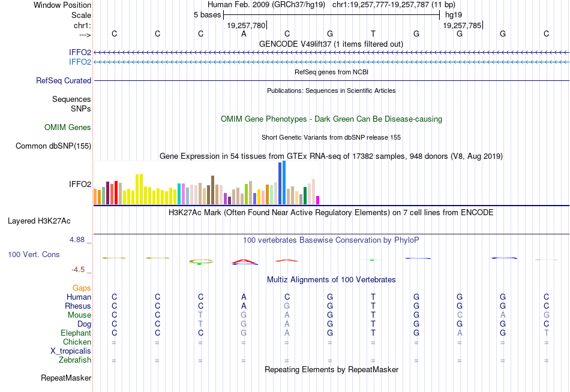Open the RefSeq Curated track label
570x392 pixels.
coord(63,81)
